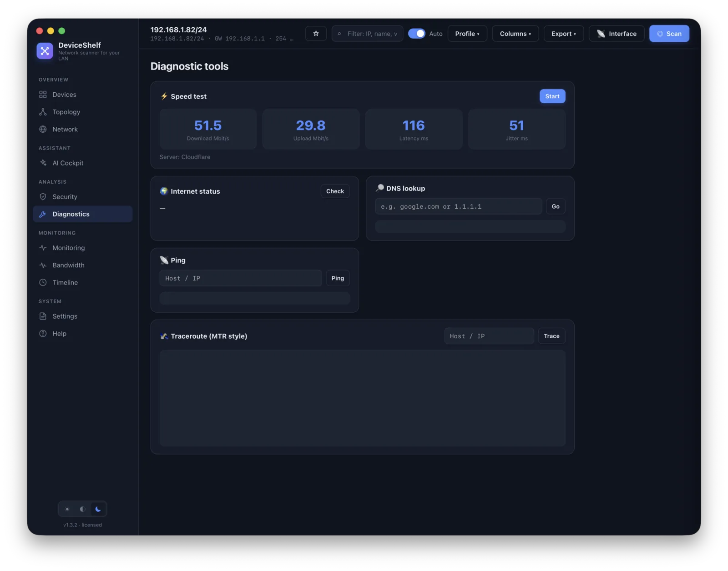Start the speed test

pos(552,96)
